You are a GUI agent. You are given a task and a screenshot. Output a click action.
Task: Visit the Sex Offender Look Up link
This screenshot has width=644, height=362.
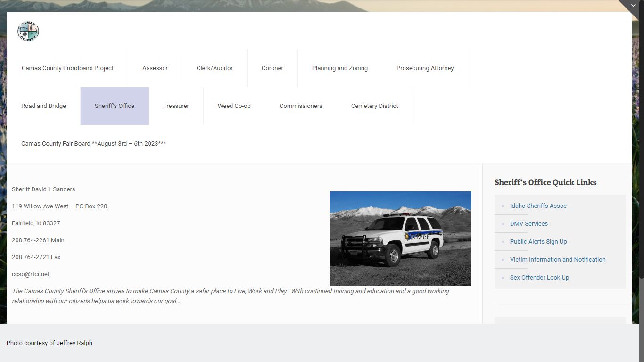pos(539,278)
